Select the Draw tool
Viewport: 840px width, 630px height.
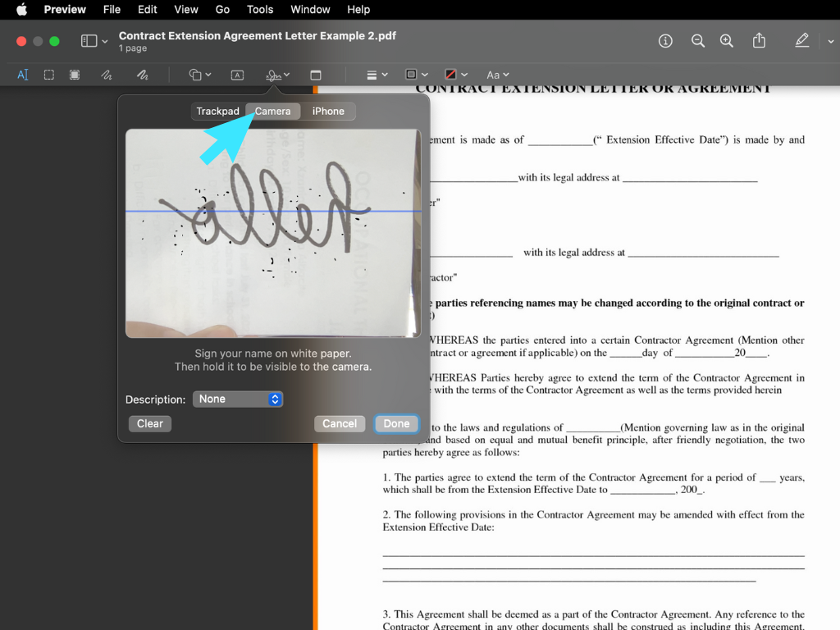click(x=142, y=75)
